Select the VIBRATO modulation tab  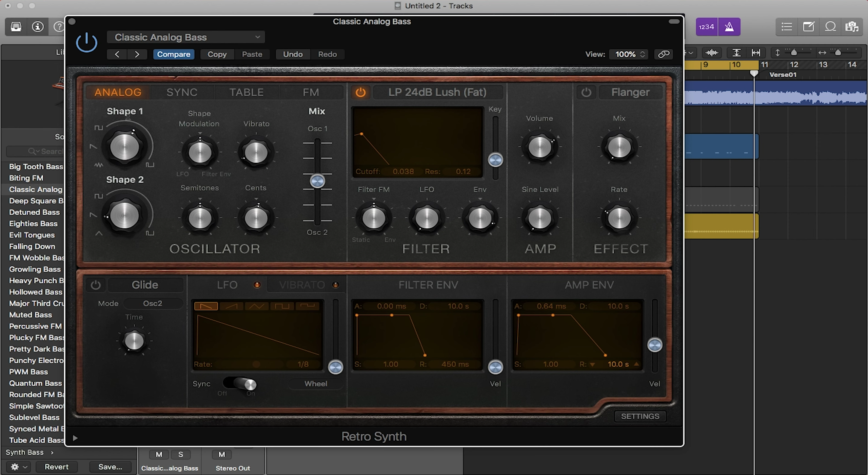coord(302,285)
